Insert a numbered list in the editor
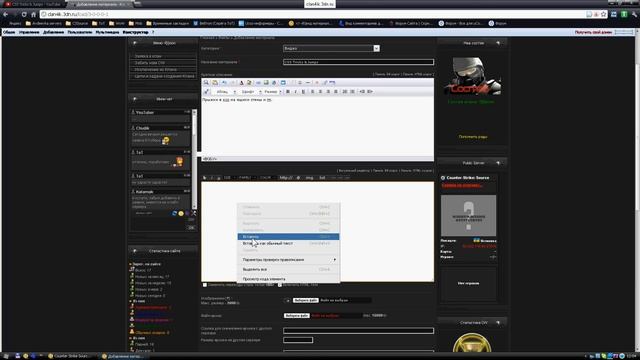 pyautogui.click(x=345, y=91)
